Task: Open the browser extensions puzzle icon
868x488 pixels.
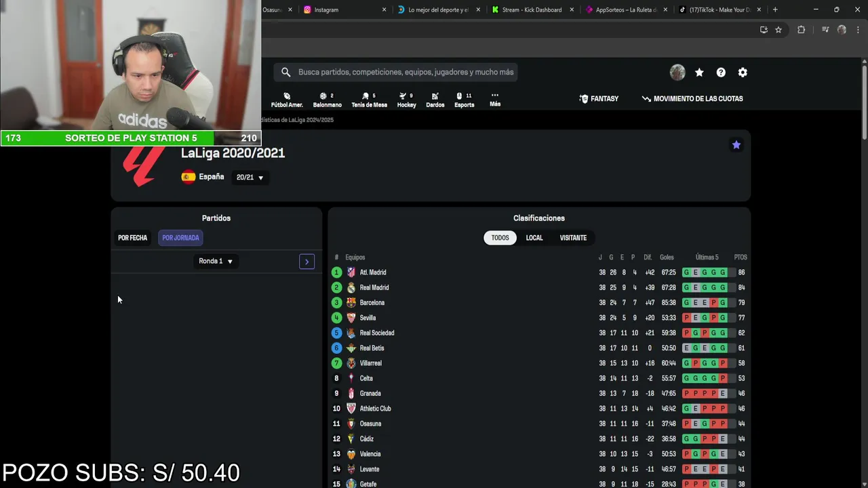Action: 801,30
